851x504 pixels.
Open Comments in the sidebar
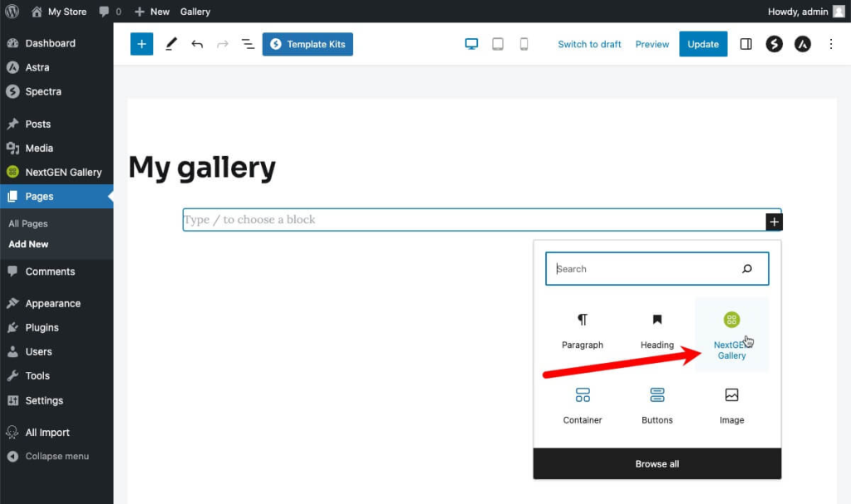(57, 272)
